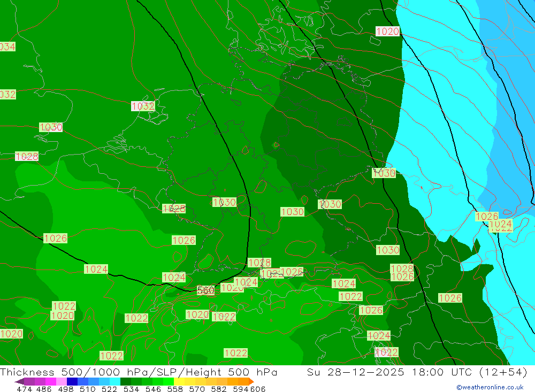Click legend value 546
Image resolution: width=535 pixels, height=392 pixels.
click(153, 389)
